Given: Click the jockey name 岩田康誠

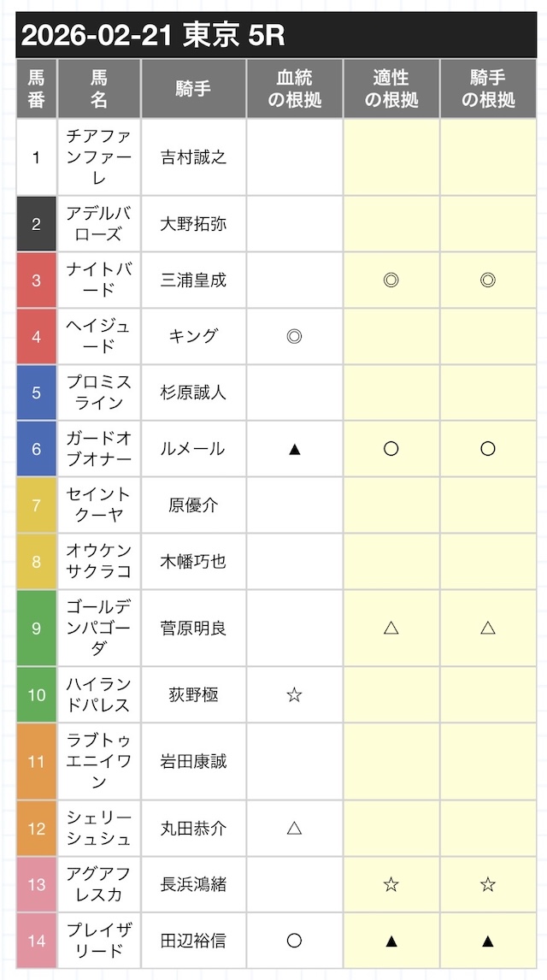Looking at the screenshot, I should [194, 761].
